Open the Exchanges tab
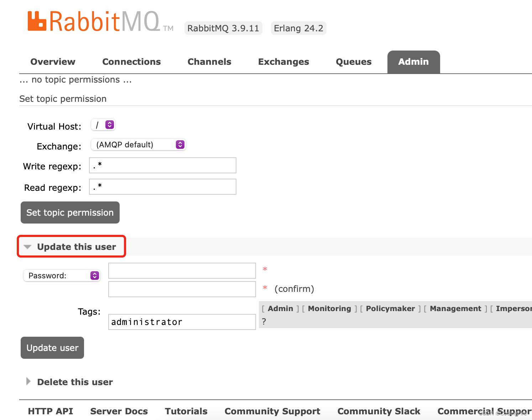Image resolution: width=532 pixels, height=420 pixels. [x=283, y=62]
